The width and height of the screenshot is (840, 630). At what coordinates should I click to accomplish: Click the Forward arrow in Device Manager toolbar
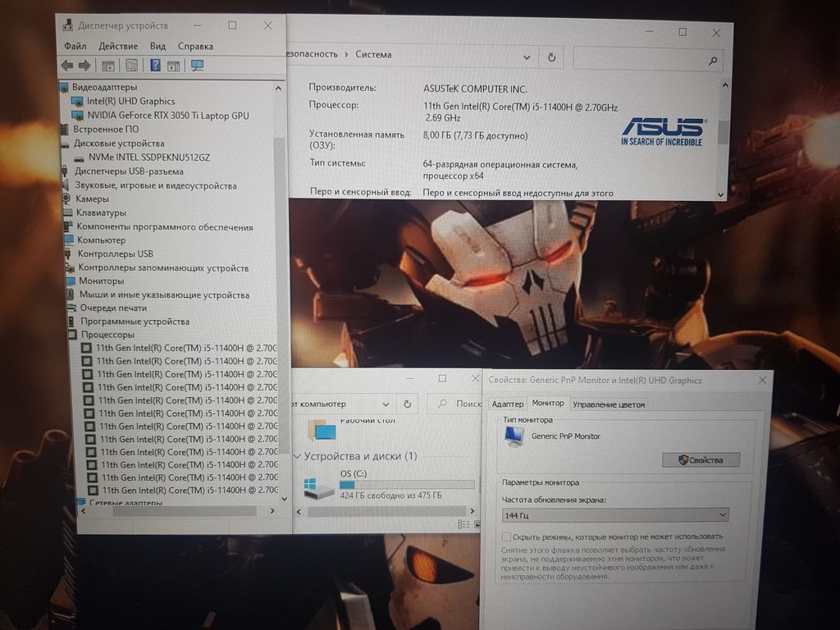click(84, 66)
